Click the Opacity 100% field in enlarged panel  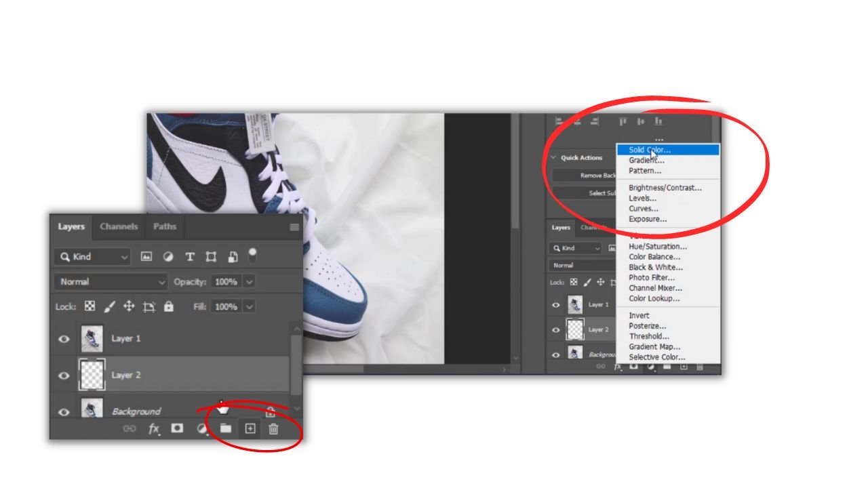226,282
